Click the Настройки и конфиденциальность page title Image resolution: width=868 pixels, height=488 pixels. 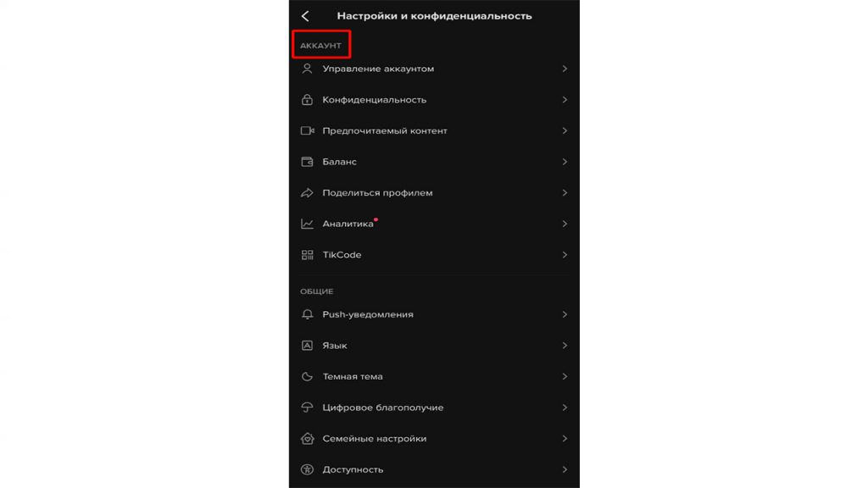click(x=434, y=16)
